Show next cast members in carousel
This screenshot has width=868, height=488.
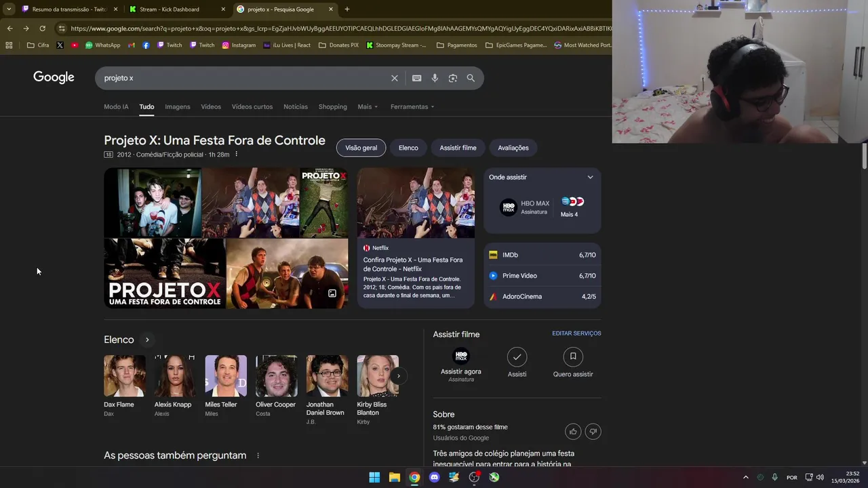coord(398,375)
